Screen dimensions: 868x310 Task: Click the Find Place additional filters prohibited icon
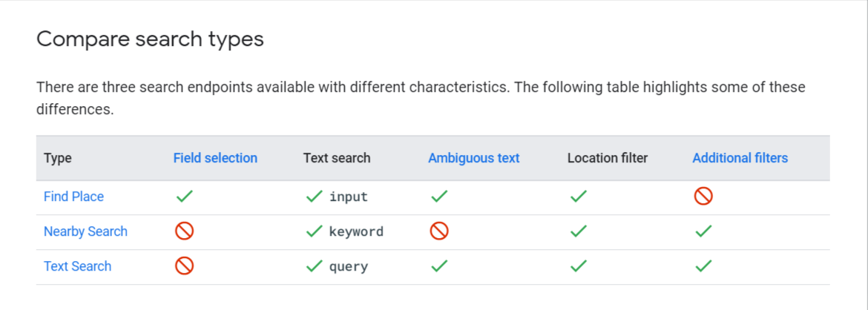click(x=703, y=197)
